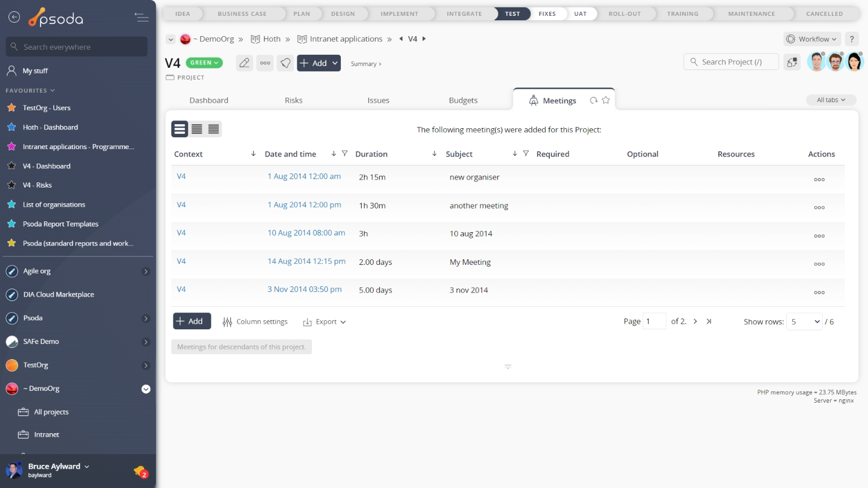Collapse the sidebar using the menu icon
The width and height of the screenshot is (868, 488).
click(x=141, y=18)
